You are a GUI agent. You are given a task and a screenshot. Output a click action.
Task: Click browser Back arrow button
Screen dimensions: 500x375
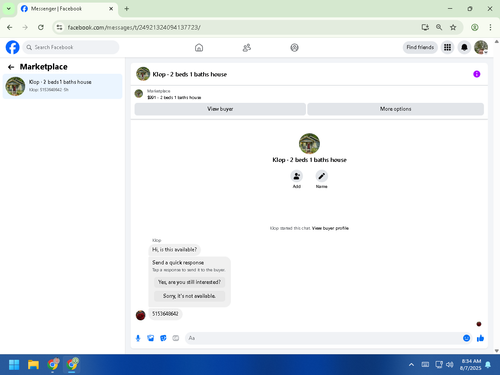point(10,27)
